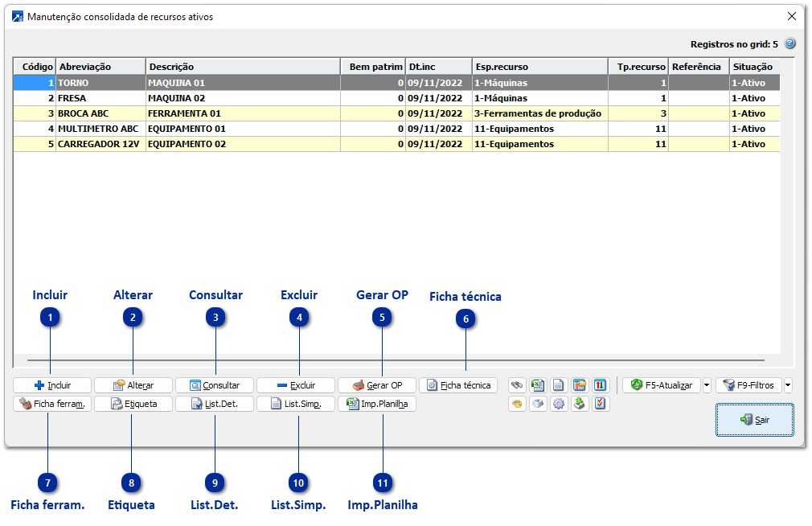This screenshot has height=526, width=812.
Task: Sort grid by the Descrição column header
Action: tap(242, 67)
